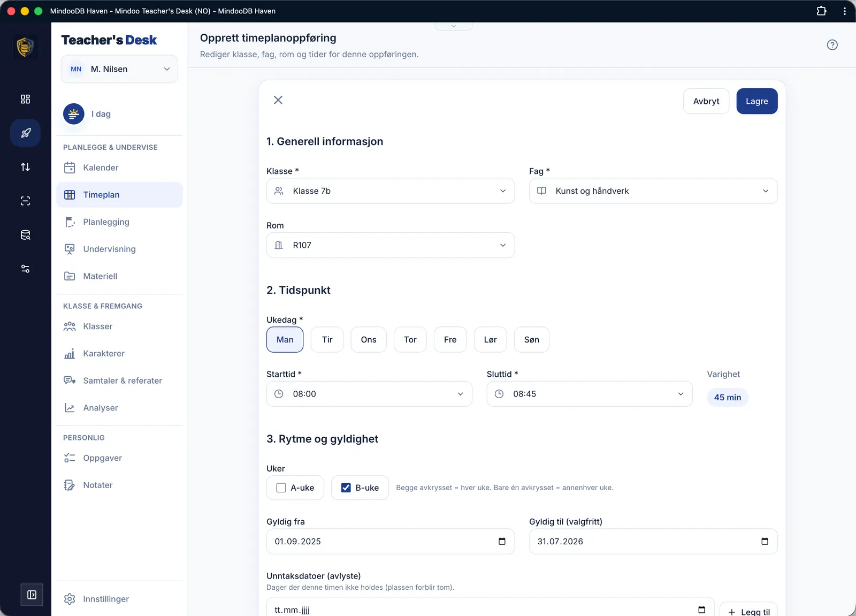The height and width of the screenshot is (616, 856).
Task: Open the help question mark icon
Action: [x=832, y=45]
